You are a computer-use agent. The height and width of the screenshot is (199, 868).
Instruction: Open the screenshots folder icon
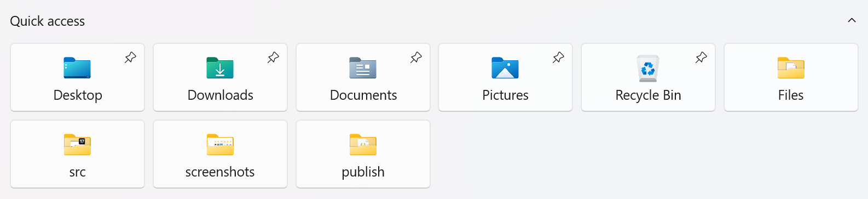[x=220, y=145]
